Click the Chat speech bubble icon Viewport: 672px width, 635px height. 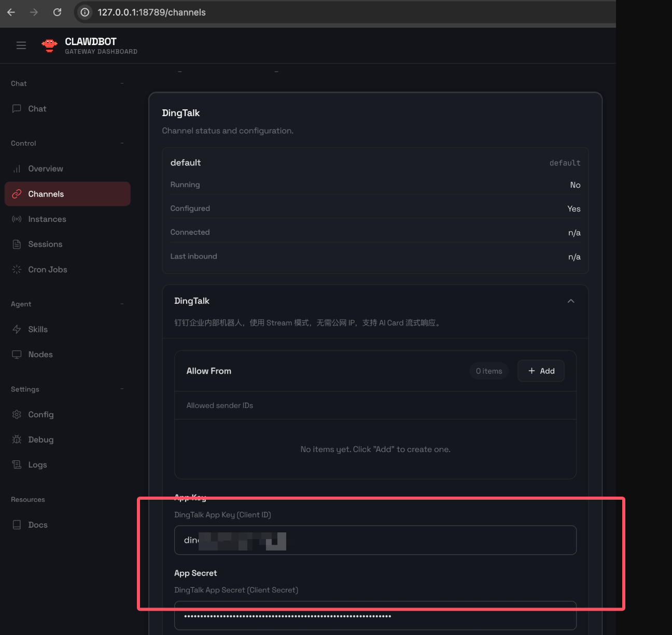[x=17, y=108]
